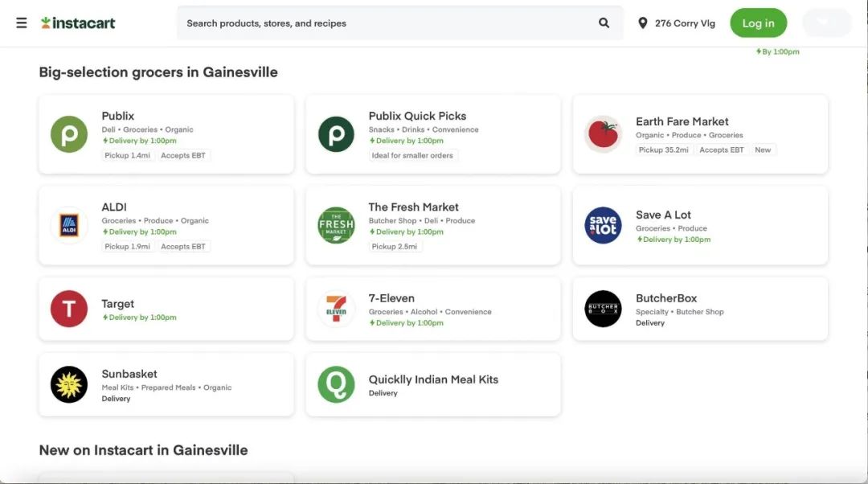Select Quicklly Indian Meal Kits store name
868x484 pixels.
tap(433, 379)
